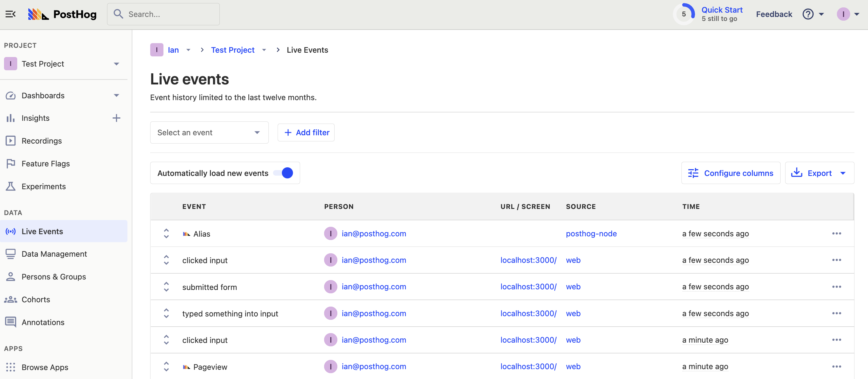Disable Automatically load new events toggle
The width and height of the screenshot is (868, 379).
coord(284,173)
